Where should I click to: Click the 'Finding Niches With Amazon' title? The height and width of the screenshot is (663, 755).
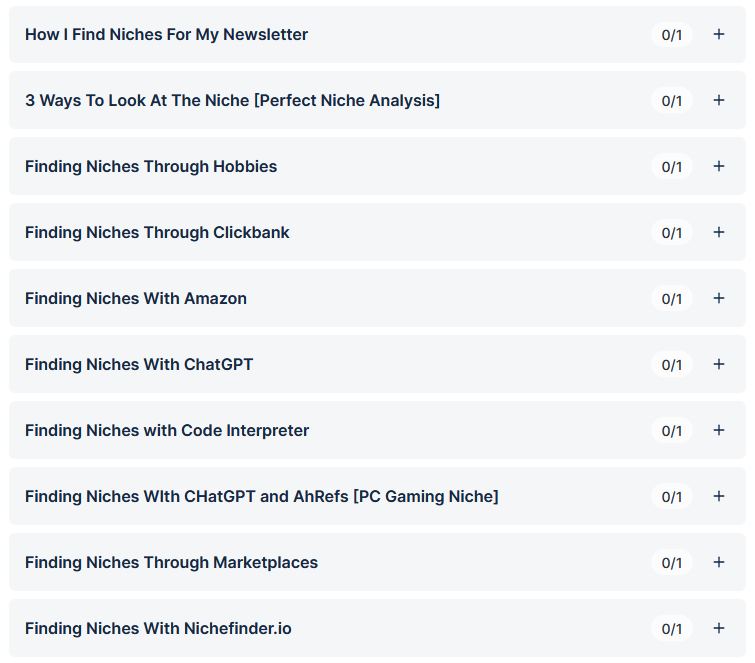(x=136, y=298)
